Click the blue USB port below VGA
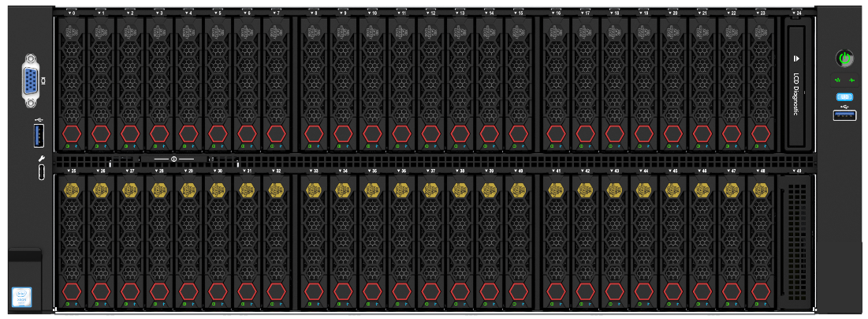868x319 pixels. click(x=40, y=135)
